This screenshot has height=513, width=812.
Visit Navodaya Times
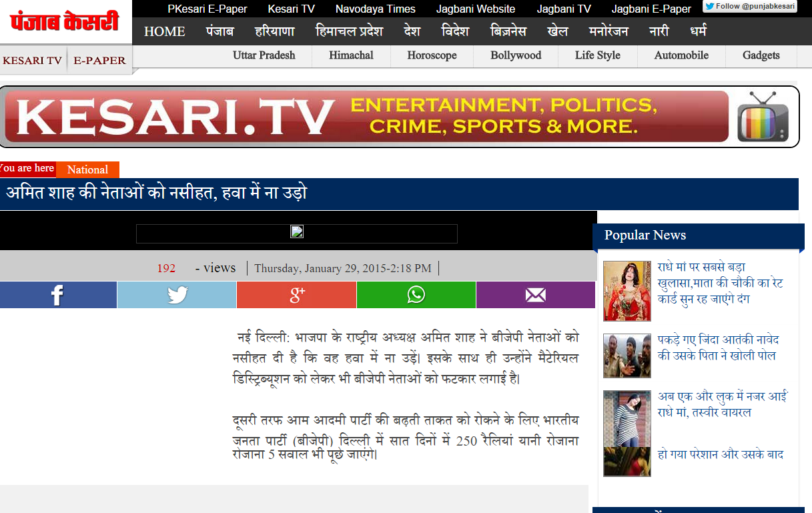[376, 9]
